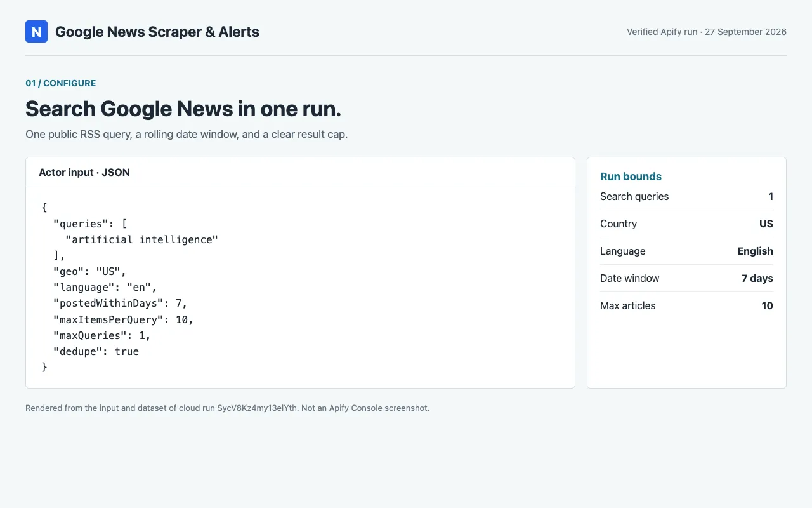Click the "01 / CONFIGURE" section label
812x508 pixels.
click(61, 83)
